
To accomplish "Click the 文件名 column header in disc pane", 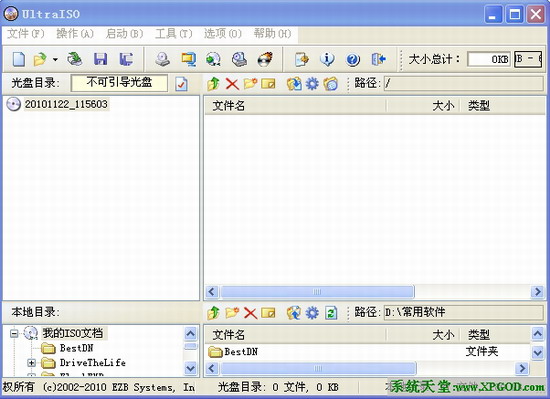I will click(295, 106).
